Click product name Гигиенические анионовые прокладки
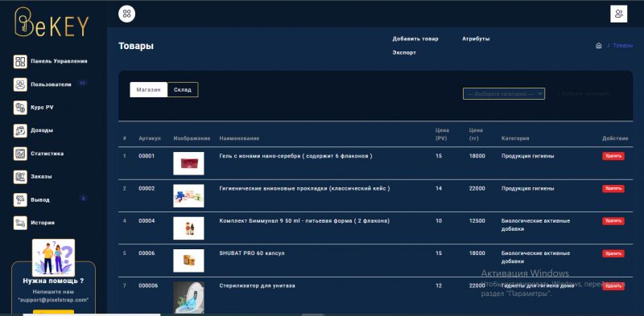The image size is (644, 316). click(x=304, y=188)
